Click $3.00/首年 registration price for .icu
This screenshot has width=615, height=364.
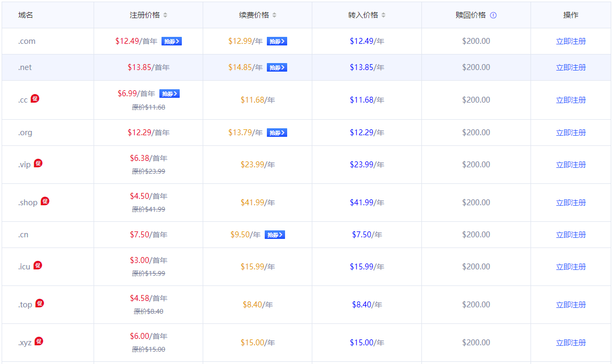click(149, 260)
